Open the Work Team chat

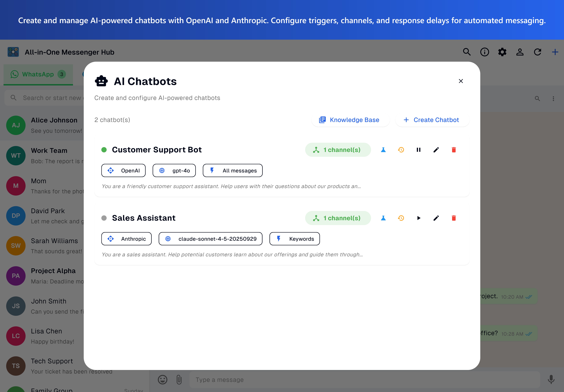pos(42,156)
